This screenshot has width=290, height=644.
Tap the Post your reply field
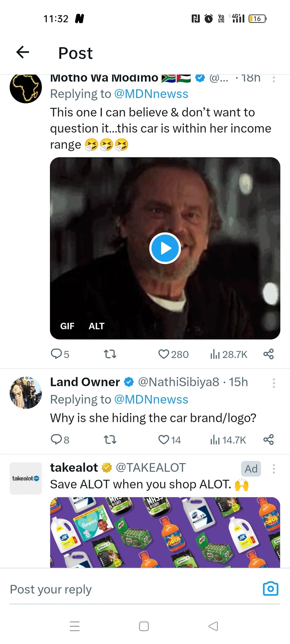click(133, 589)
